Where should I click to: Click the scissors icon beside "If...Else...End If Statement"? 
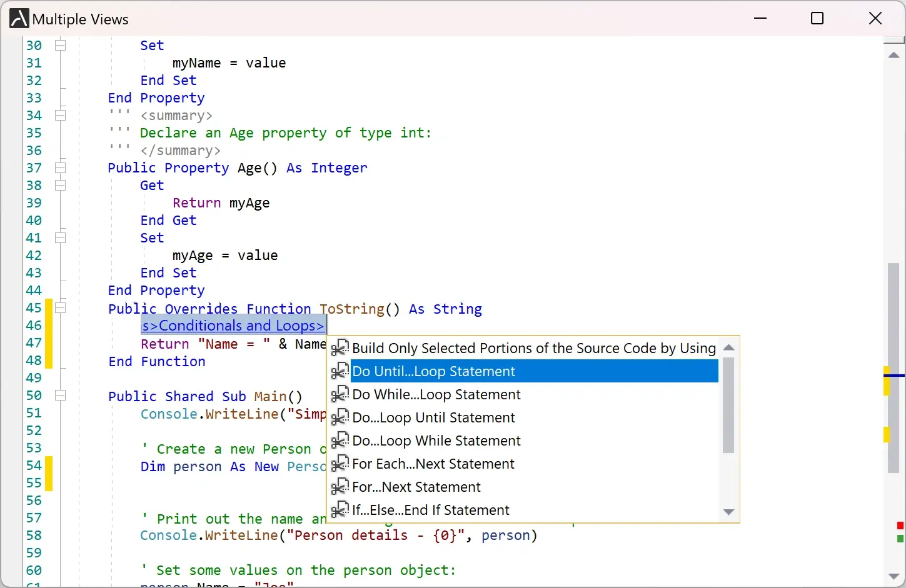pyautogui.click(x=340, y=509)
